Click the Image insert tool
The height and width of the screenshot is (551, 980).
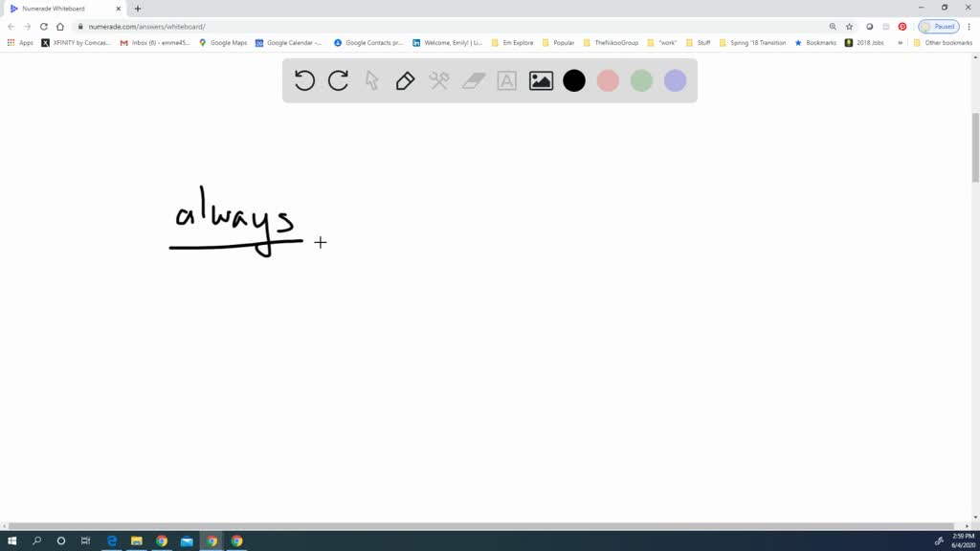coord(540,80)
